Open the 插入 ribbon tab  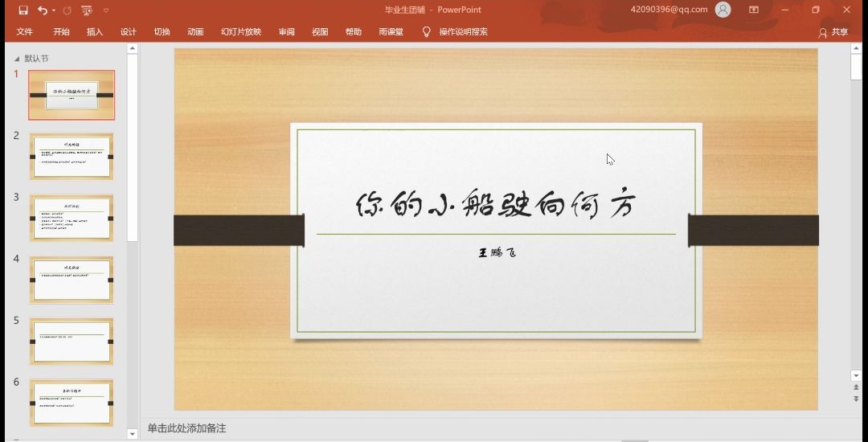click(95, 32)
